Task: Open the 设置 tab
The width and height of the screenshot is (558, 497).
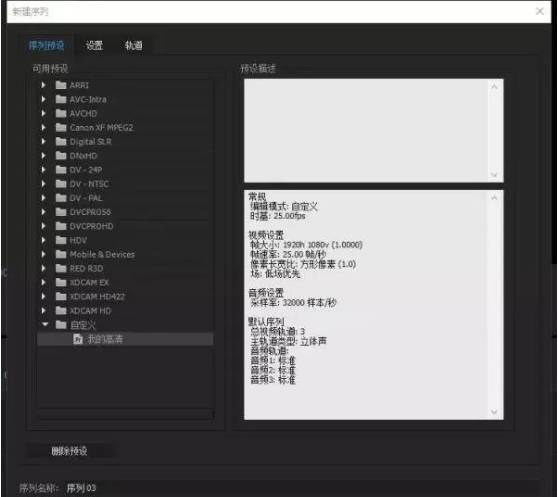Action: point(94,46)
